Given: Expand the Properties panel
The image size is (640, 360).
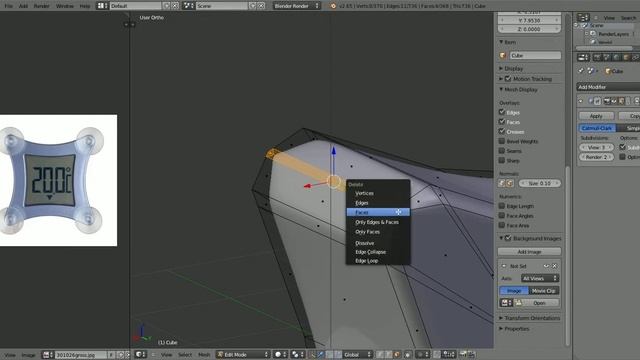Looking at the screenshot, I should (x=514, y=329).
